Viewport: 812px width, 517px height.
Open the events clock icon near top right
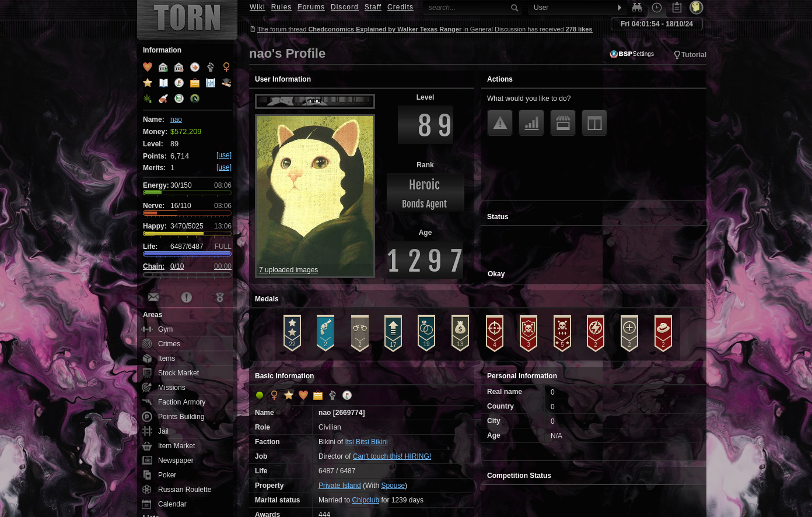click(657, 8)
